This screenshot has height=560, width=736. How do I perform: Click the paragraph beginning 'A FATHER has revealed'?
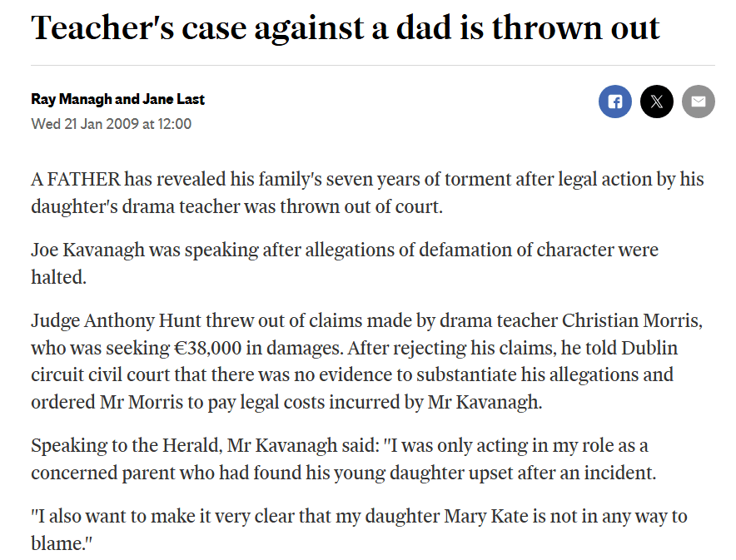(366, 192)
